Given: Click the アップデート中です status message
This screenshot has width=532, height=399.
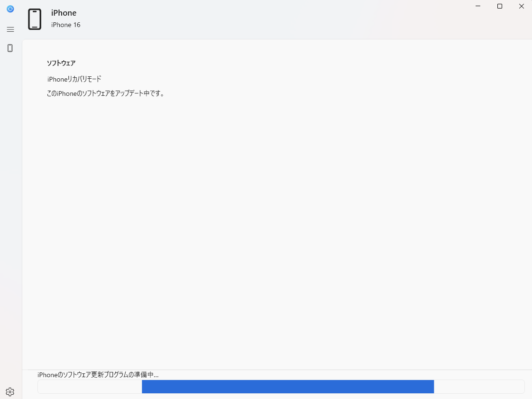Looking at the screenshot, I should click(105, 93).
